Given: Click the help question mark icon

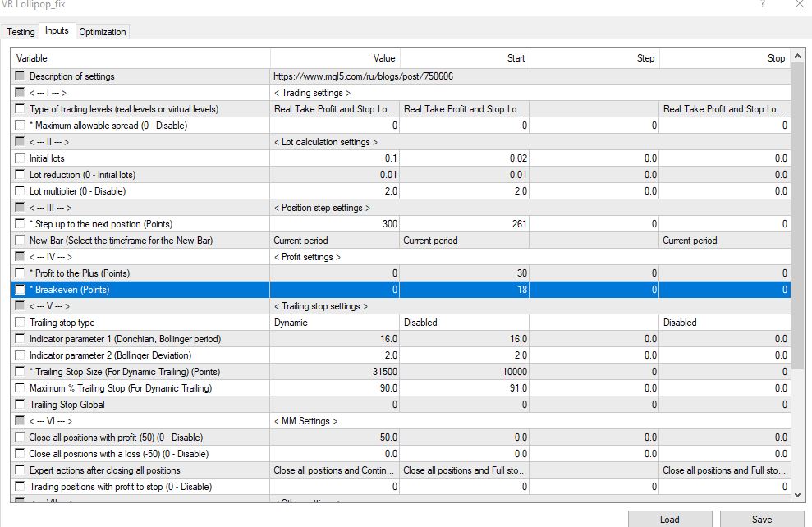Looking at the screenshot, I should 762,4.
